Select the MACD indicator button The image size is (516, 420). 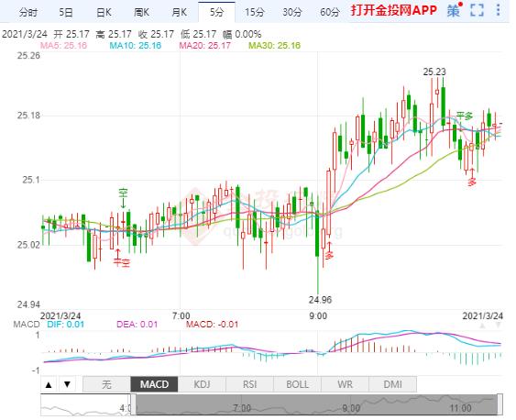point(154,384)
